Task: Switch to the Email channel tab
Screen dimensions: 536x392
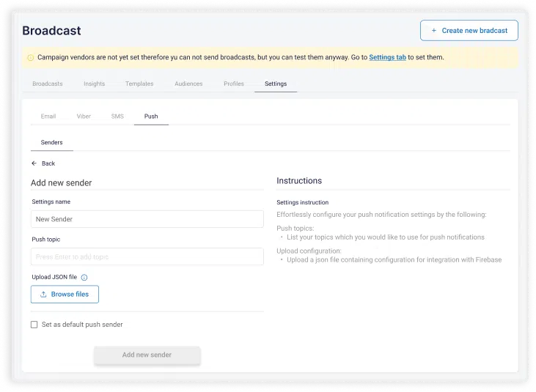Action: tap(48, 117)
